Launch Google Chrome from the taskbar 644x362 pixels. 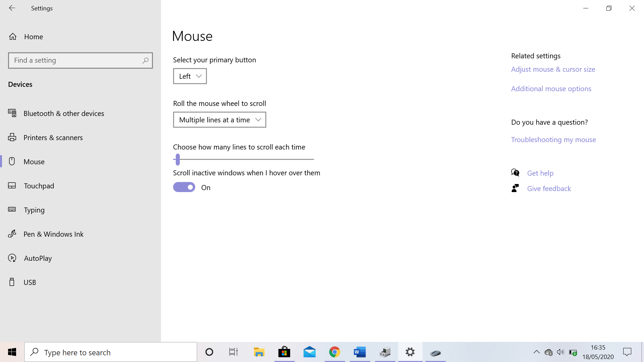[334, 352]
